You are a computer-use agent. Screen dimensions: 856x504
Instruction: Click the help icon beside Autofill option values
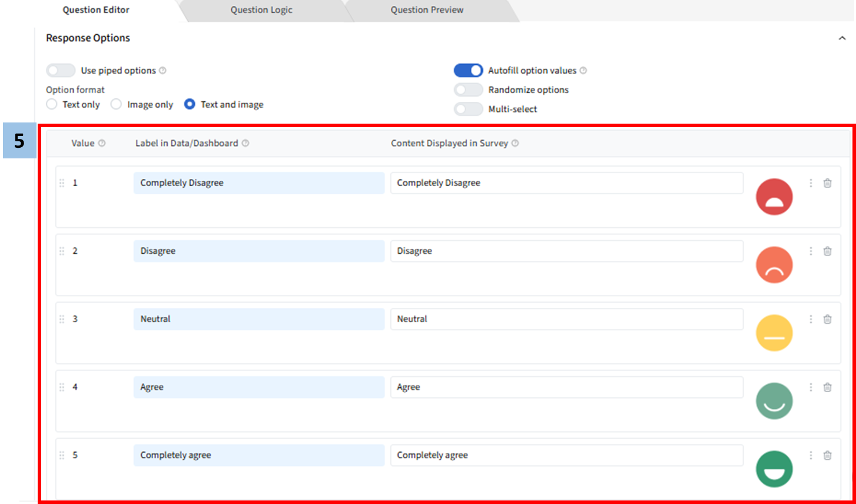point(583,71)
